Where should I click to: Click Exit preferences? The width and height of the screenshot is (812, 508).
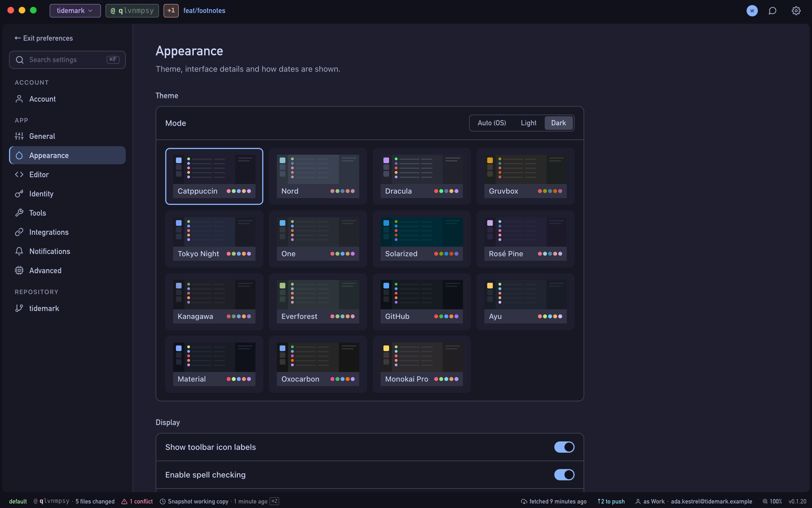coord(44,38)
